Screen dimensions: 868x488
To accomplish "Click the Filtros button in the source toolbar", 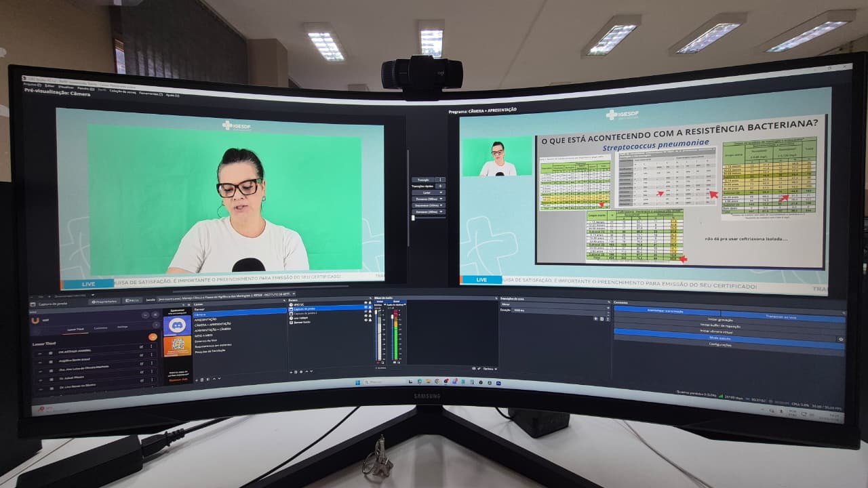I will (x=132, y=300).
